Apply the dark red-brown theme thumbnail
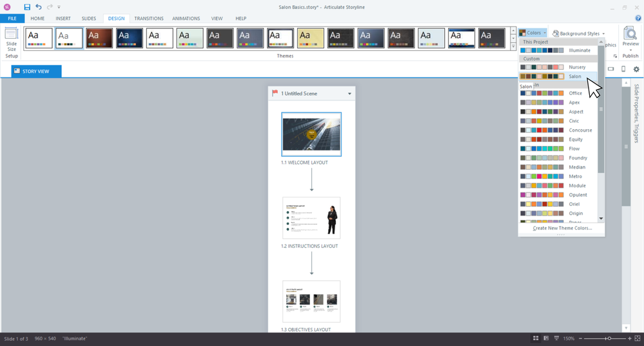Viewport: 644px width, 346px height. (99, 38)
